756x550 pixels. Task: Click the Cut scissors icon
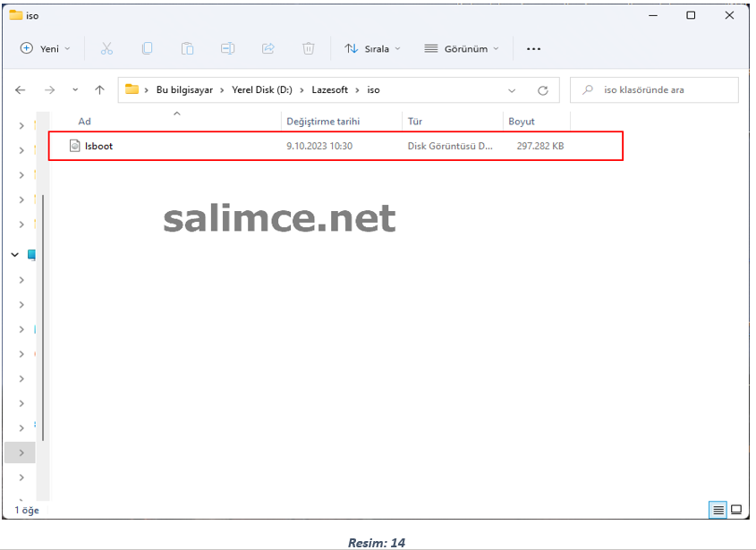point(106,48)
